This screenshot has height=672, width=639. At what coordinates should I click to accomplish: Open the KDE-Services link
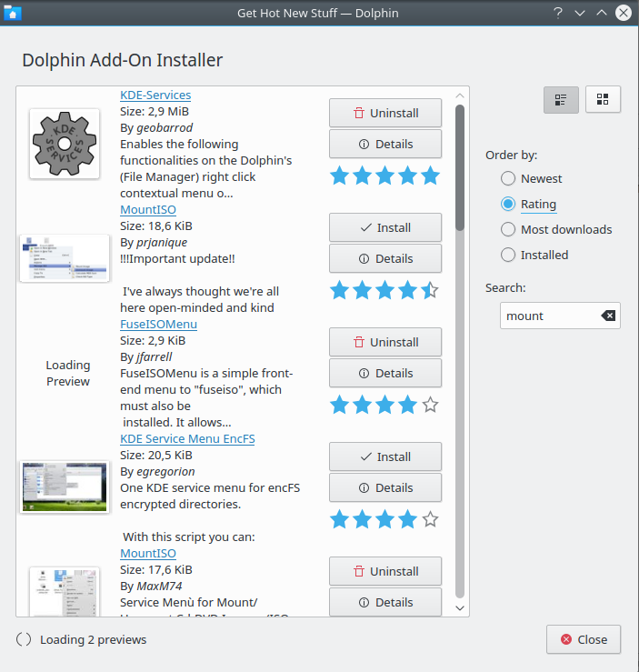pyautogui.click(x=155, y=95)
